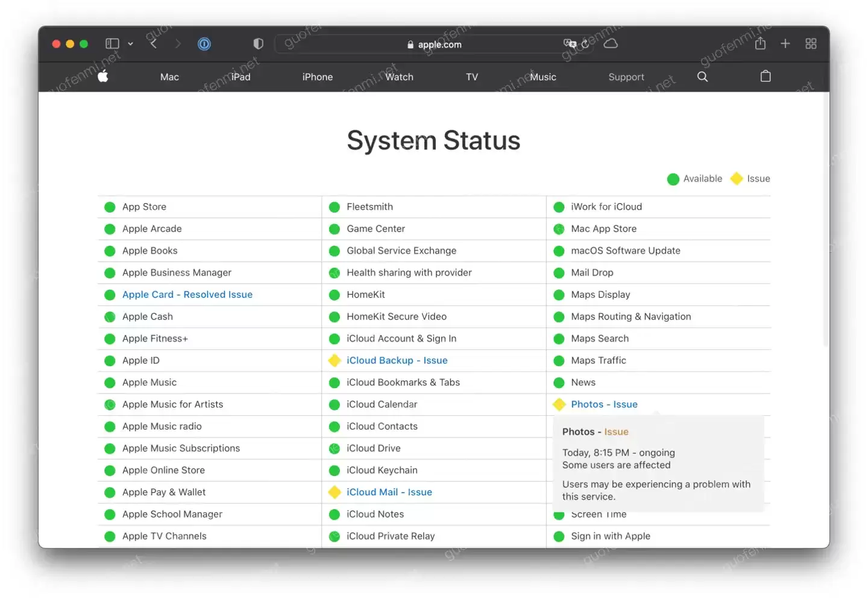The image size is (868, 599).
Task: Reload the page using the refresh icon
Action: click(x=583, y=44)
